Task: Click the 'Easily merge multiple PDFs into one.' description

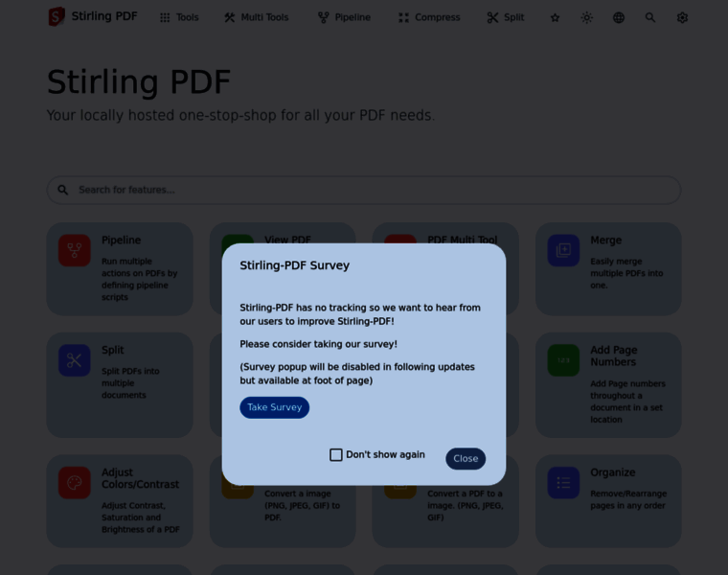Action: tap(626, 273)
